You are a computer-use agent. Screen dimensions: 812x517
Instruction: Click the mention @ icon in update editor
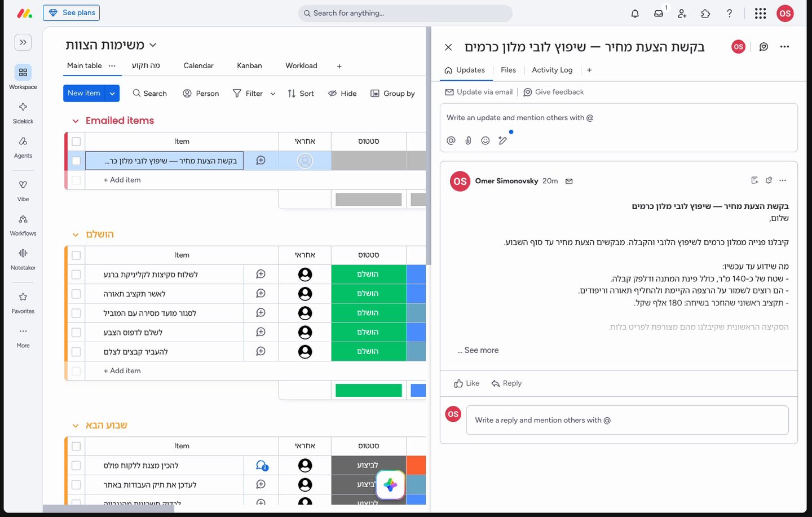click(451, 140)
